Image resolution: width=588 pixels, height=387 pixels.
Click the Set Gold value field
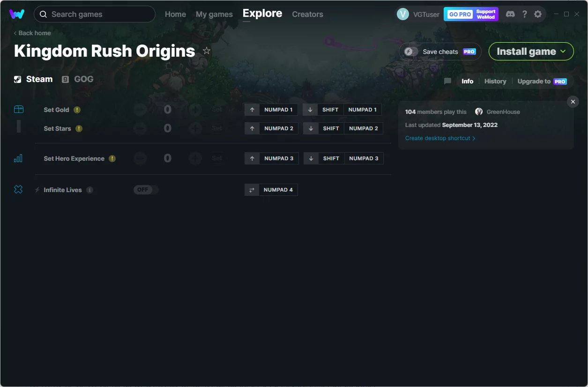click(x=168, y=110)
